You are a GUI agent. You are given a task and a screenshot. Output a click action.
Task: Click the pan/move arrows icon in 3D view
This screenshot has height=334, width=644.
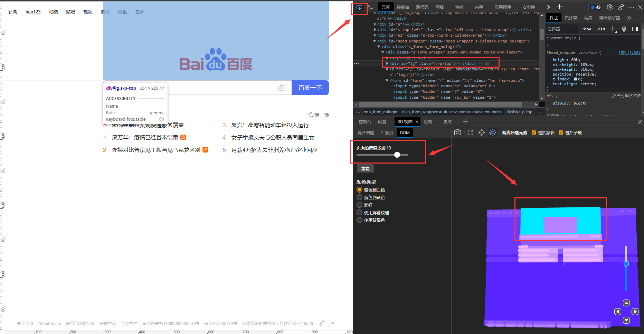[x=482, y=132]
